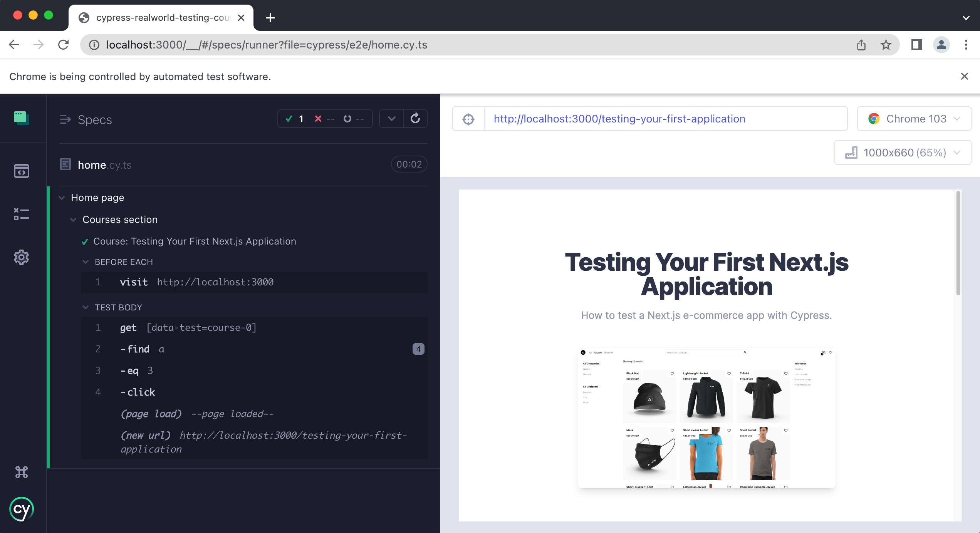Click the selector playground crosshair icon
The image size is (980, 533).
pos(469,119)
